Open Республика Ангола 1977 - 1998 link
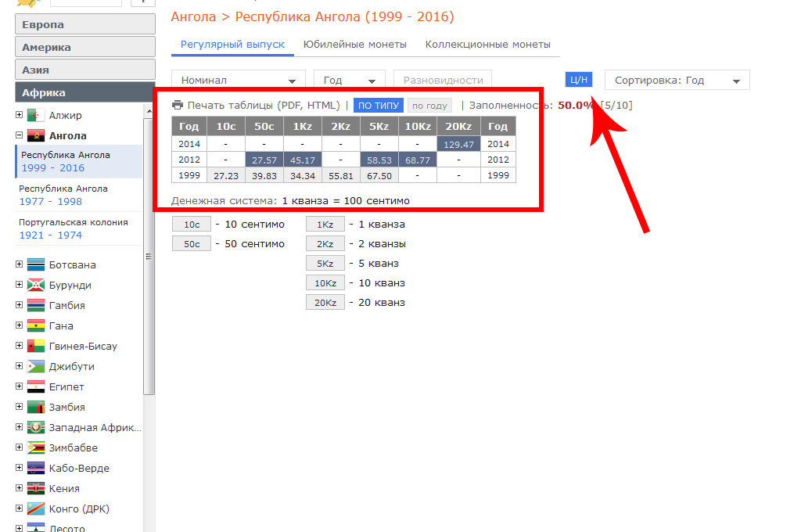This screenshot has width=794, height=532. coord(63,195)
